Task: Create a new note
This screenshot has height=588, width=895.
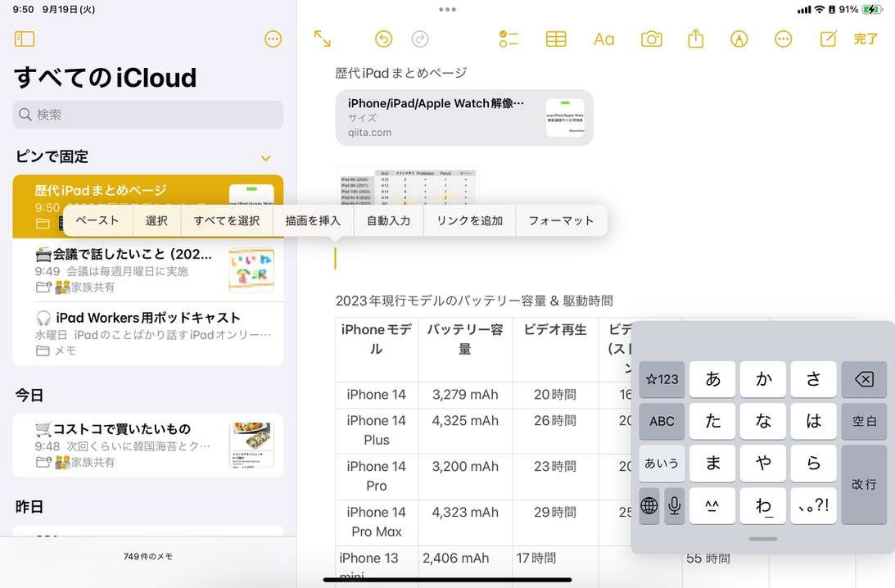Action: tap(828, 38)
